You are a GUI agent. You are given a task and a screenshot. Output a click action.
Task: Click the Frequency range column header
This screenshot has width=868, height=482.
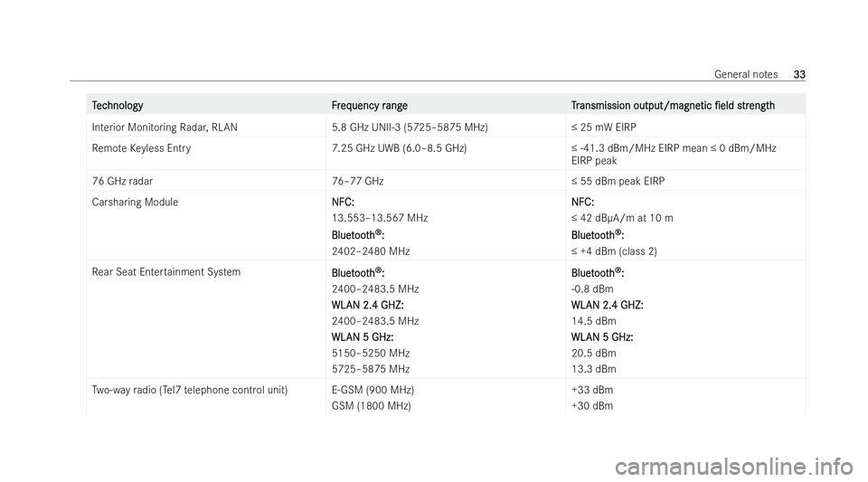(x=369, y=105)
